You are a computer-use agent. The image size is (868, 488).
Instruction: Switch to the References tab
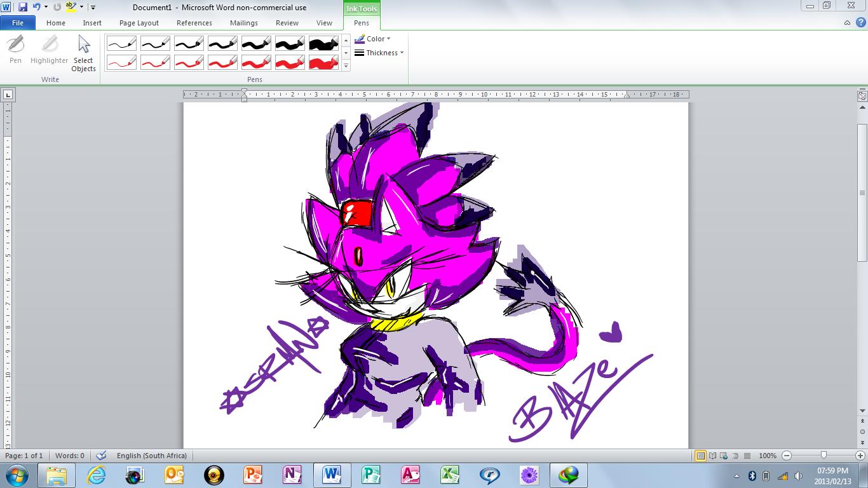pos(194,23)
